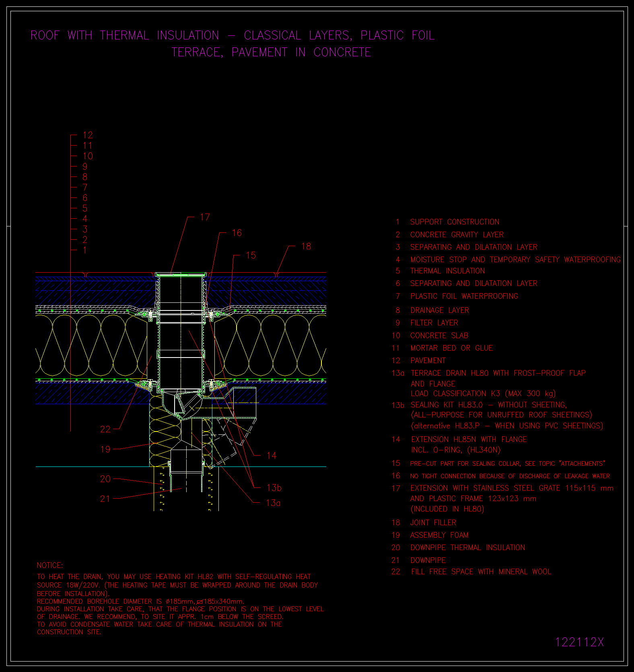The width and height of the screenshot is (634, 672).
Task: Select layer tick label '5' on vertical scale
Action: (85, 208)
